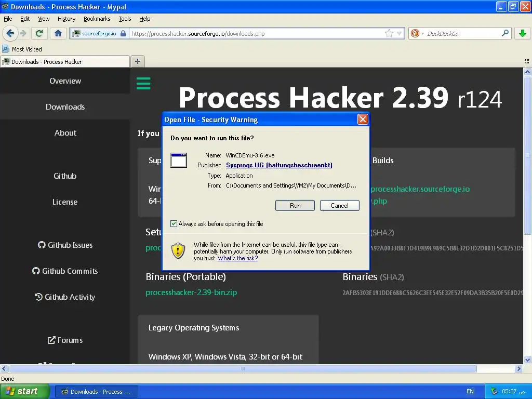Uncheck Always ask before opening this file
The image size is (532, 399).
[174, 223]
